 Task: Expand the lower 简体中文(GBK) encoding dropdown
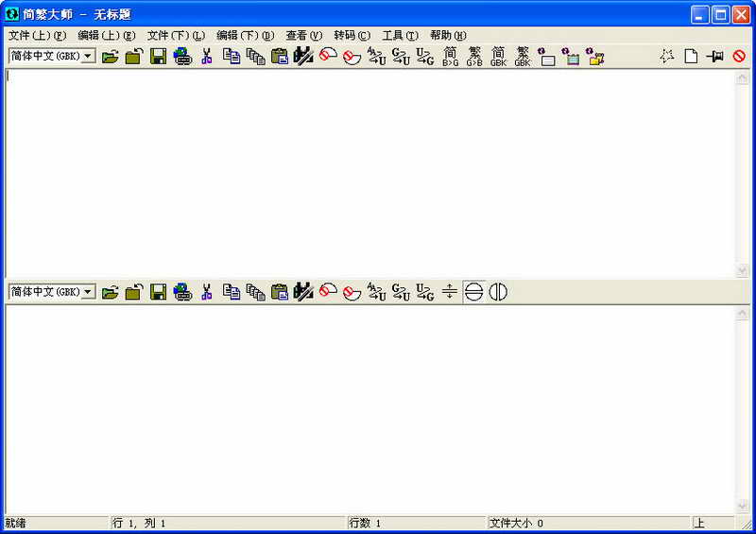click(x=88, y=292)
